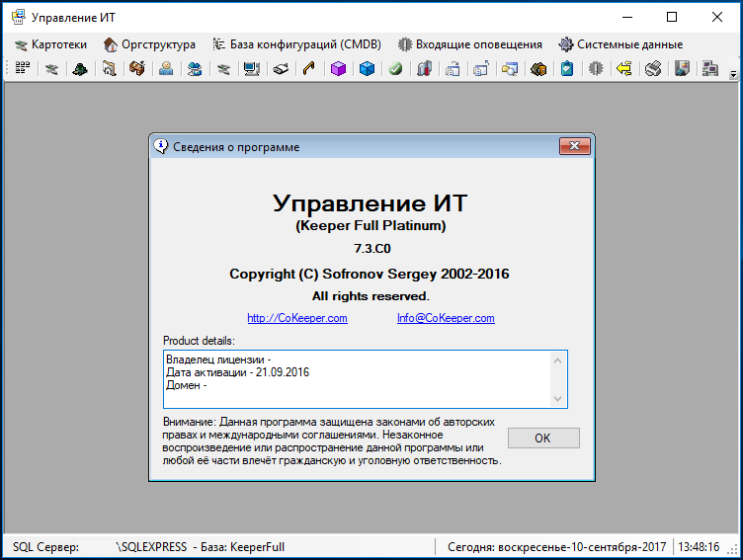This screenshot has height=560, width=743.
Task: Click the grid list icon in toolbar
Action: tap(23, 69)
